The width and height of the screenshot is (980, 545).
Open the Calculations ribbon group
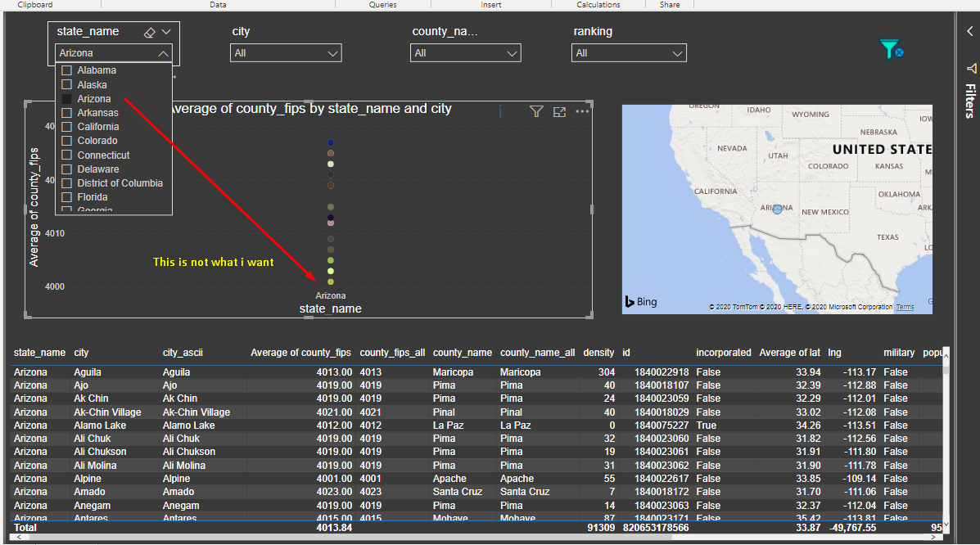598,4
